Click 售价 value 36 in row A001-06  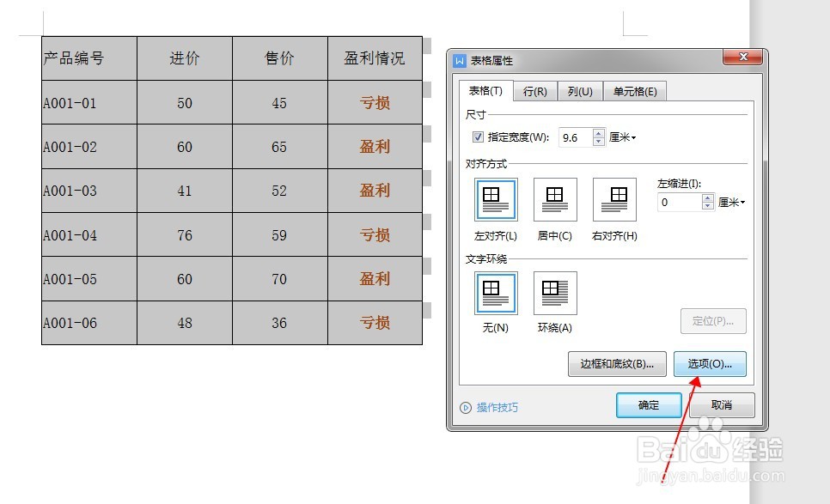click(x=280, y=323)
